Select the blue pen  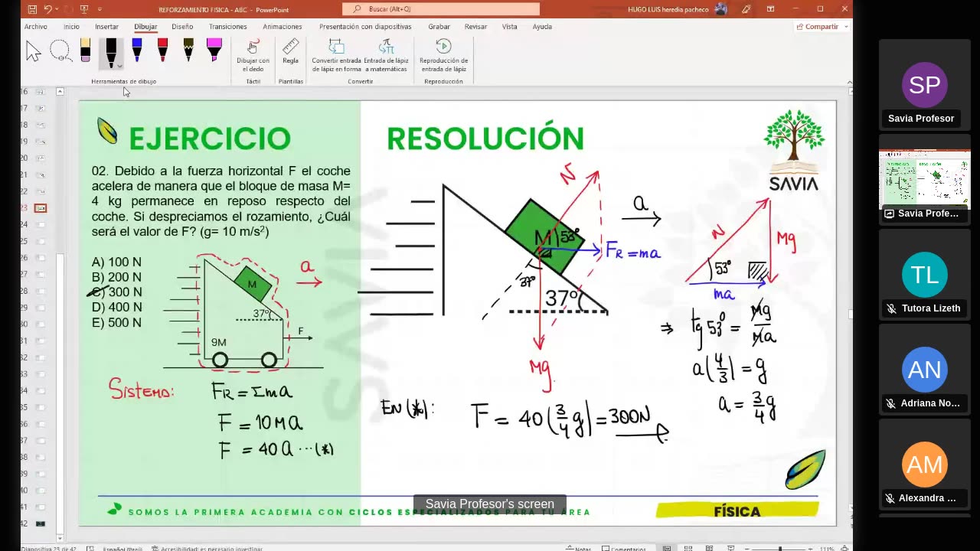pos(137,51)
